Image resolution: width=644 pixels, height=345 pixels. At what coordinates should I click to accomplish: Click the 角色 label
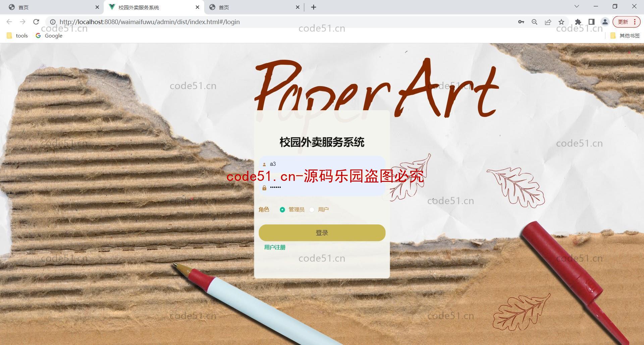click(264, 209)
